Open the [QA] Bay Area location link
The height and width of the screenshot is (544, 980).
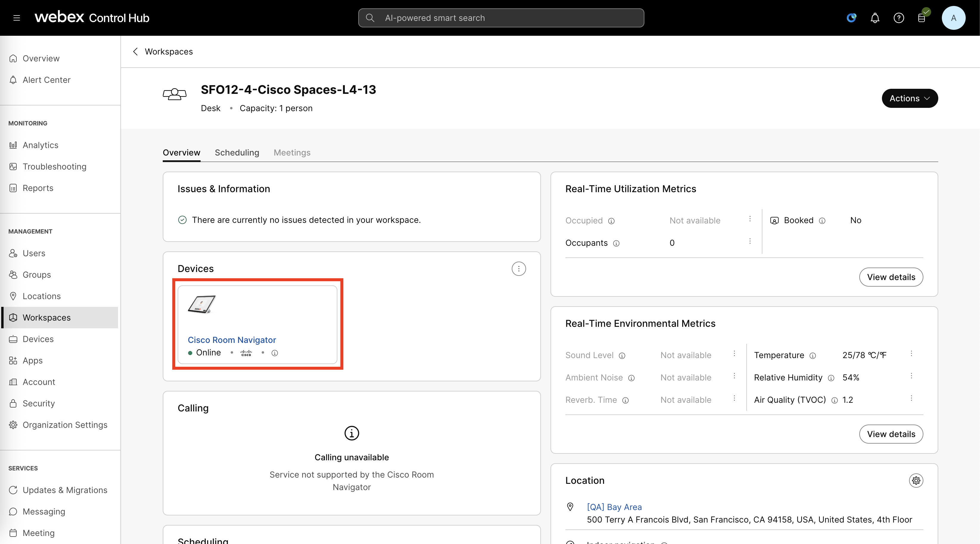[x=614, y=507]
